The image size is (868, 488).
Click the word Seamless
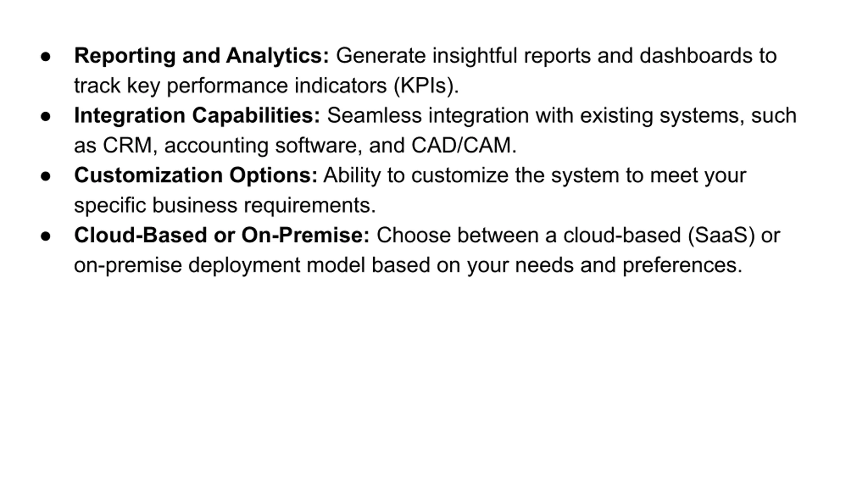[x=374, y=116]
